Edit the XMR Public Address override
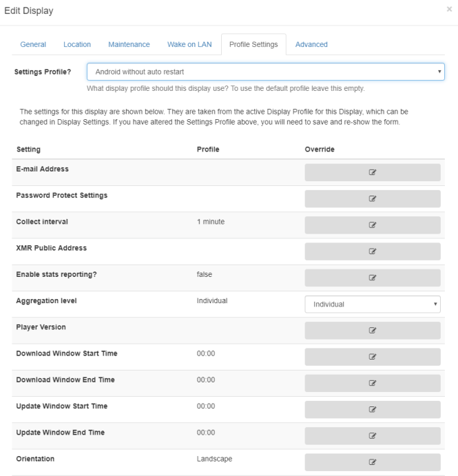The width and height of the screenshot is (458, 476). [x=373, y=251]
